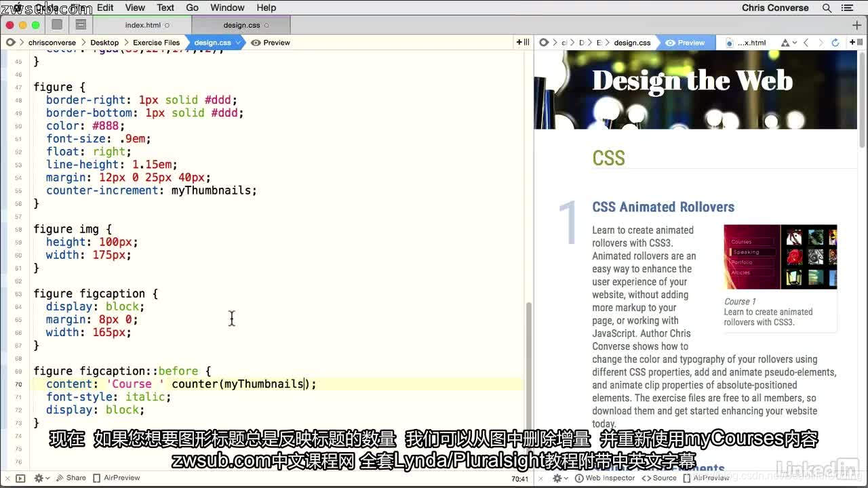Open the View menu
This screenshot has width=868, height=488.
135,7
